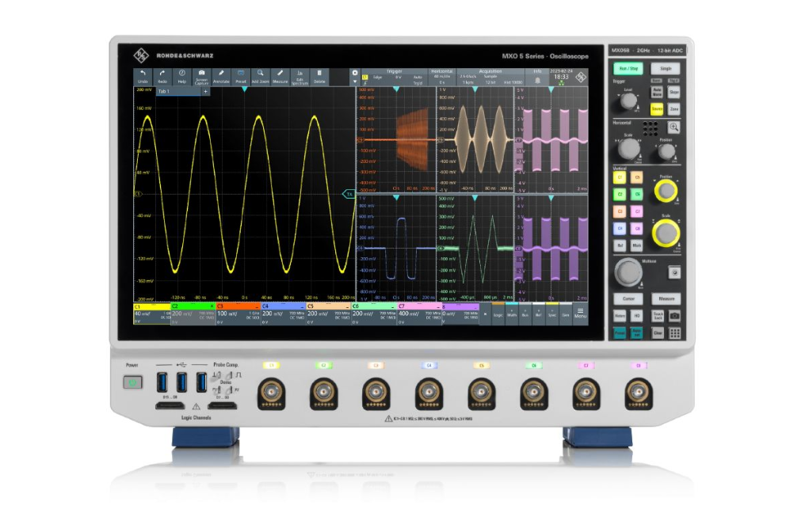786x532 pixels.
Task: Tap the Info notification bell
Action: point(537,80)
